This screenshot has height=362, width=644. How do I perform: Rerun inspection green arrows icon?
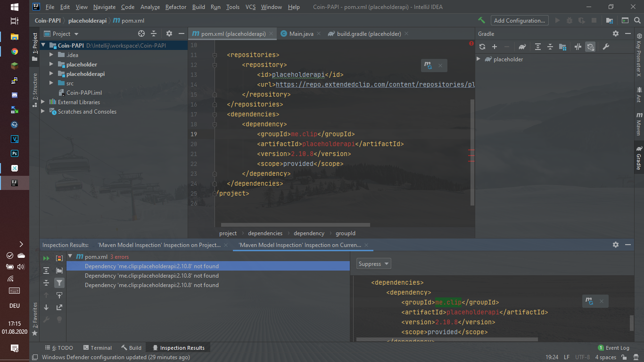[46, 258]
